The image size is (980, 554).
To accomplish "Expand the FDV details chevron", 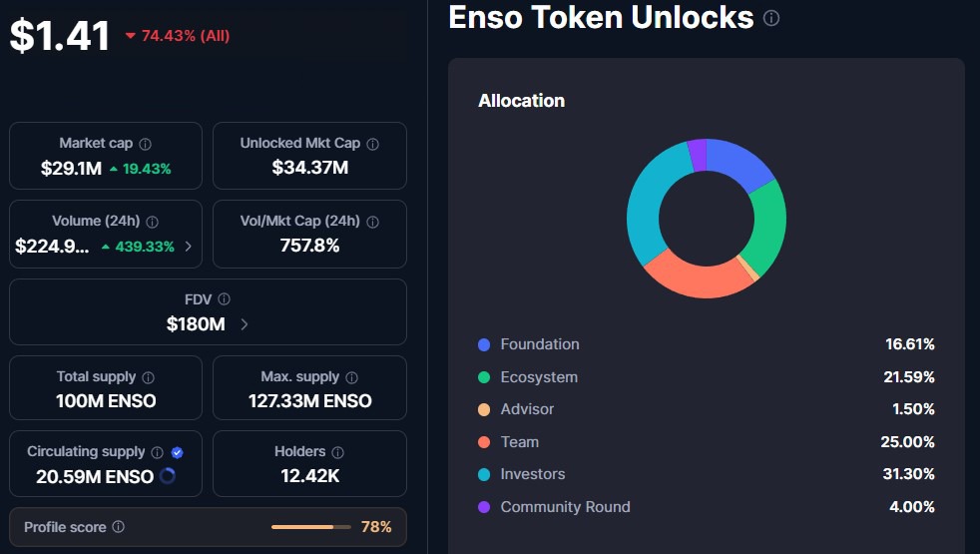I will 245,324.
